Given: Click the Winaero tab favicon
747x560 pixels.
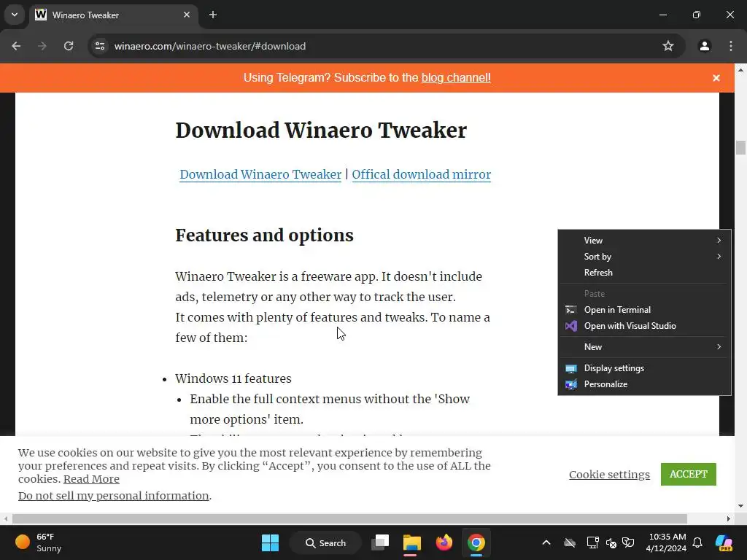Looking at the screenshot, I should [x=41, y=15].
